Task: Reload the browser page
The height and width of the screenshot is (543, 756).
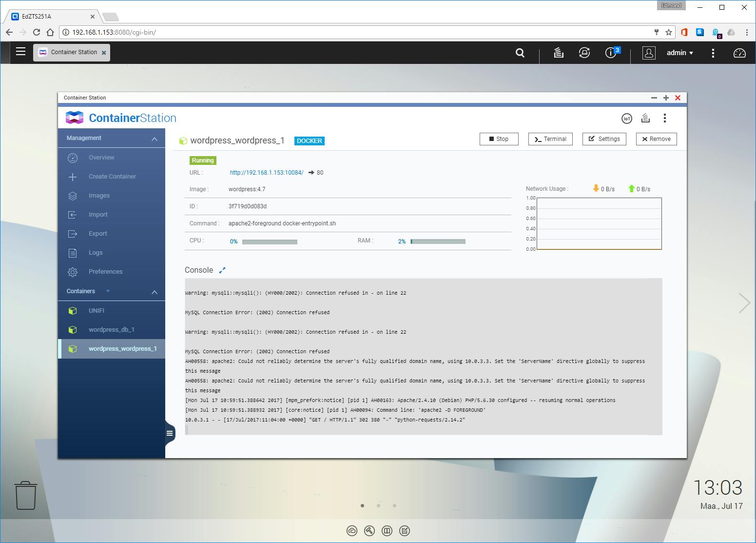Action: (x=36, y=32)
